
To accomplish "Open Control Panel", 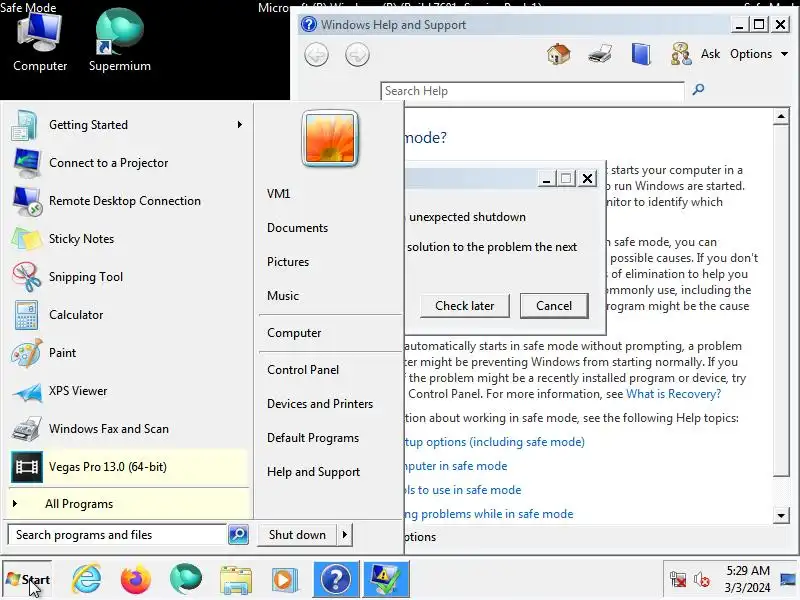I will point(303,370).
